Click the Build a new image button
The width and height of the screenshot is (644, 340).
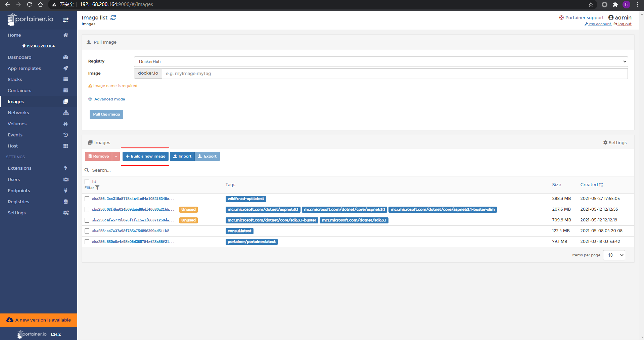pos(145,156)
